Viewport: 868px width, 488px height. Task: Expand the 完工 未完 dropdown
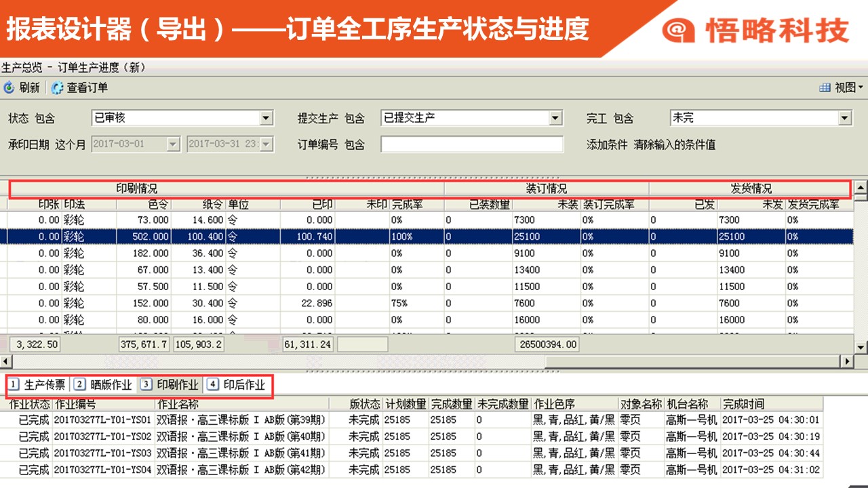click(x=844, y=118)
